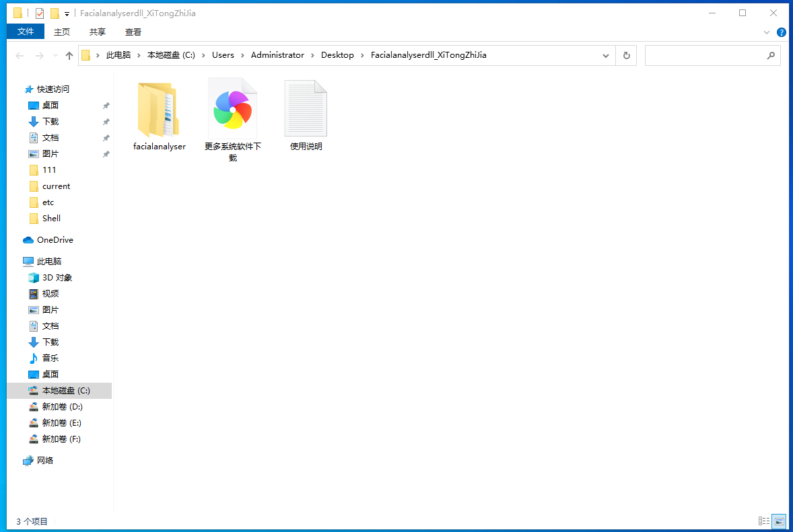This screenshot has width=793, height=532.
Task: Unpin 图片 using its pin icon
Action: (106, 154)
